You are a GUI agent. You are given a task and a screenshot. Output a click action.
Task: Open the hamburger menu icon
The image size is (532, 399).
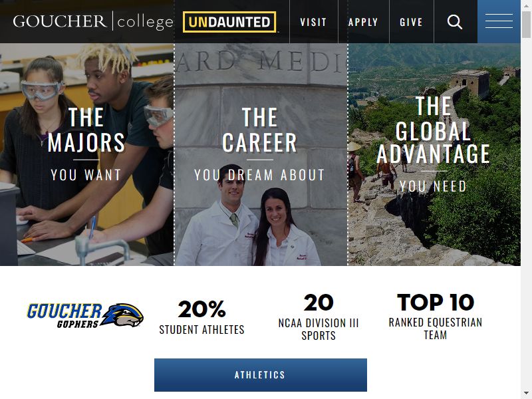[499, 21]
